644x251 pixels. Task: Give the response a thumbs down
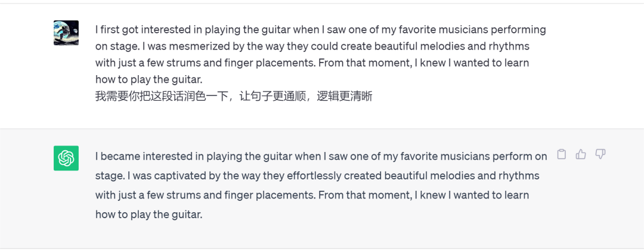[x=600, y=154]
